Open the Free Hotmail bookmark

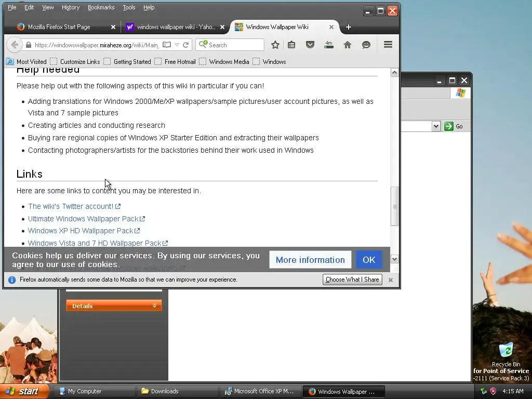pos(175,62)
